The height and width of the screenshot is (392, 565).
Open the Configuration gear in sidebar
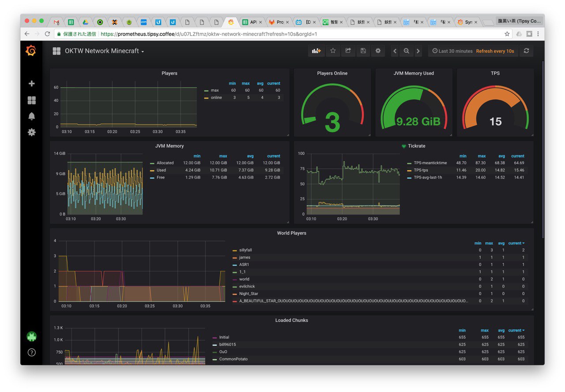(x=31, y=132)
